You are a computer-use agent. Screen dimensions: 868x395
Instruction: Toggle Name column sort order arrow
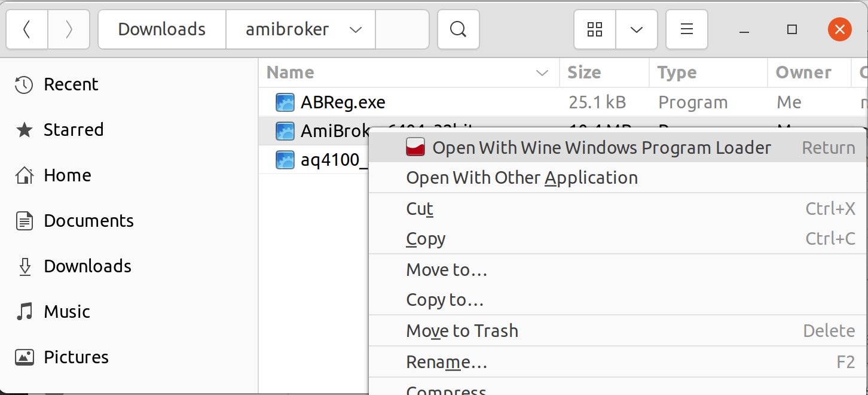click(542, 73)
